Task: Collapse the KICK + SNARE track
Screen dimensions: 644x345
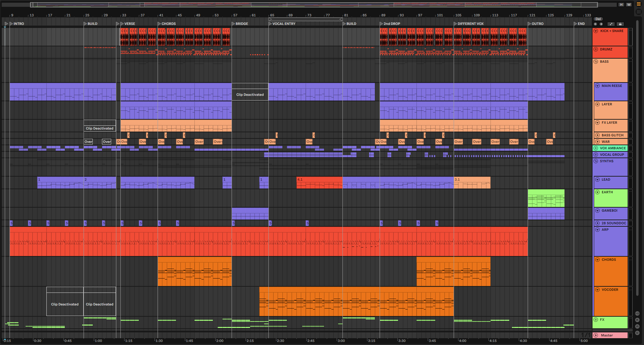Action: pos(596,31)
